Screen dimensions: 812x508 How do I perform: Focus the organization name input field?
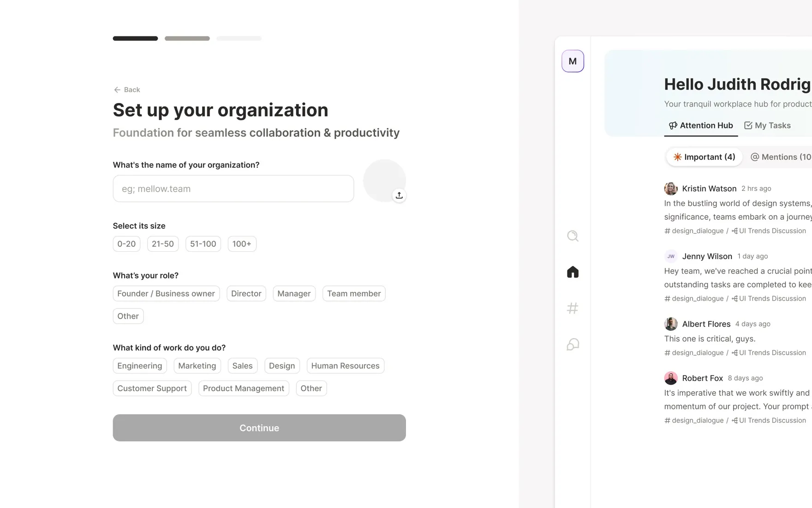coord(233,188)
